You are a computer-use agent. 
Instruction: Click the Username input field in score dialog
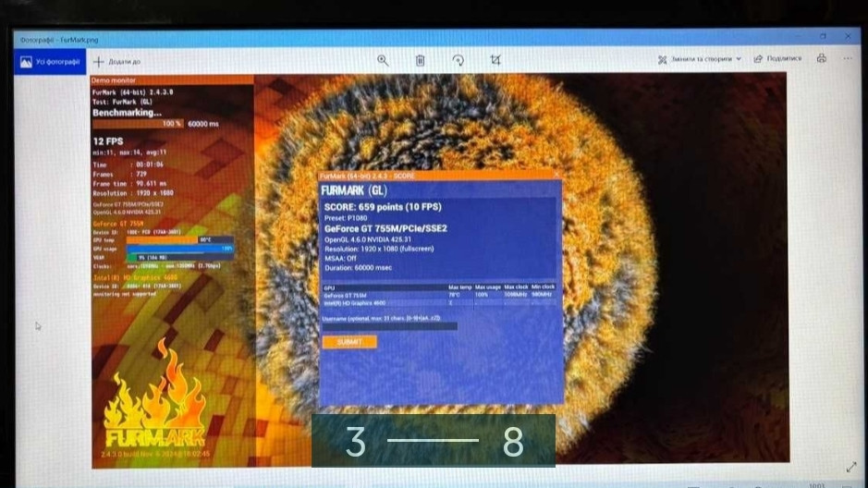tap(390, 326)
